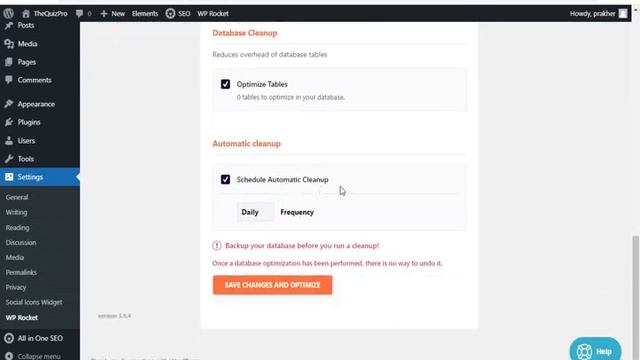Open All in One SEO admin bar icon
The height and width of the screenshot is (360, 640).
170,13
